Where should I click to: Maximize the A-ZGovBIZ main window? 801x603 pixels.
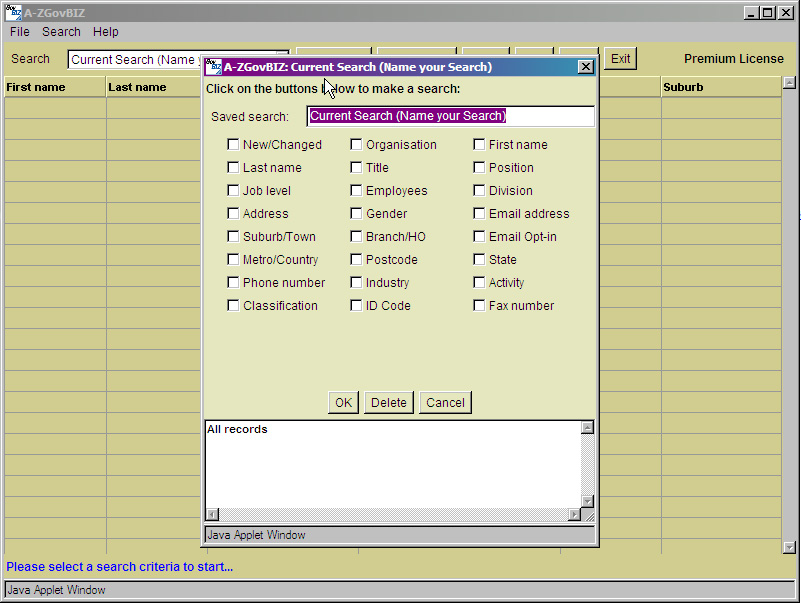pos(767,13)
